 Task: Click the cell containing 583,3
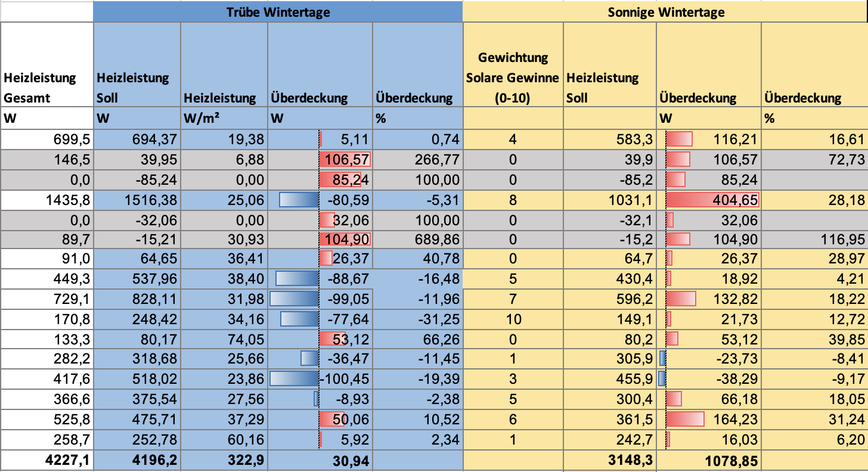click(x=610, y=139)
